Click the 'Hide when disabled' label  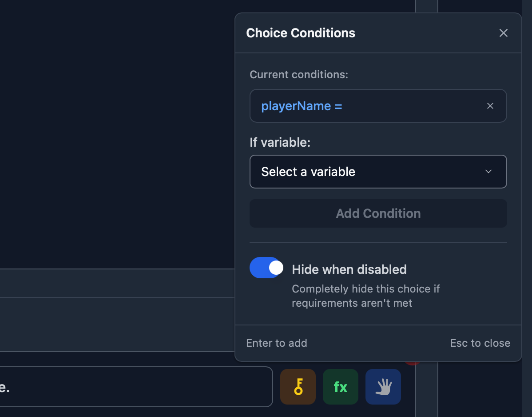pyautogui.click(x=349, y=269)
